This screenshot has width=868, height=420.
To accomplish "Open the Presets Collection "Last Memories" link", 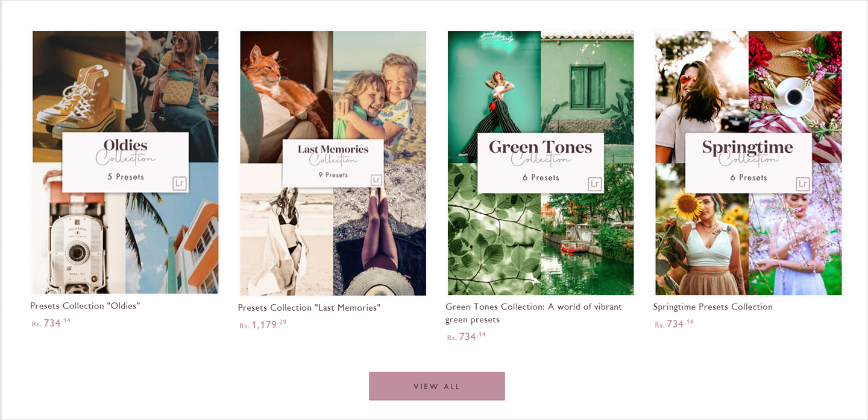I will tap(309, 308).
